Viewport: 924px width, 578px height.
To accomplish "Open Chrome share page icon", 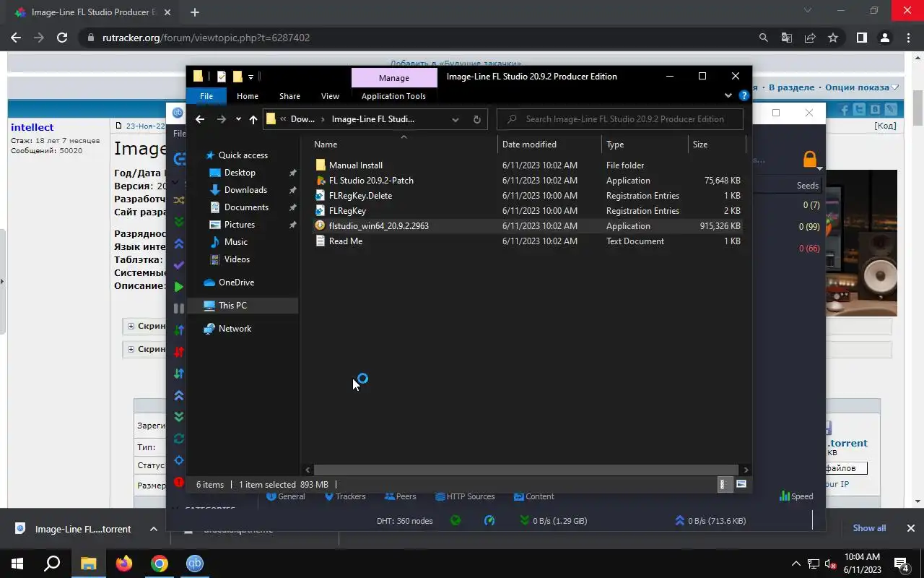I will (810, 38).
